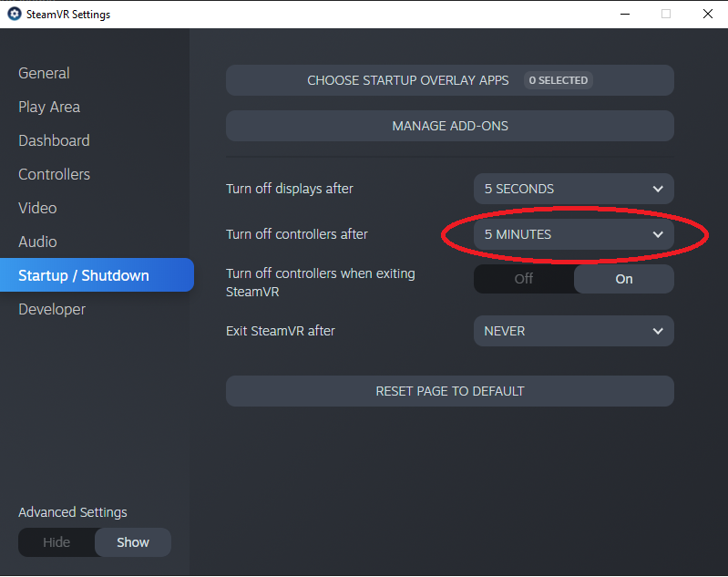Open the General settings section

coord(44,73)
